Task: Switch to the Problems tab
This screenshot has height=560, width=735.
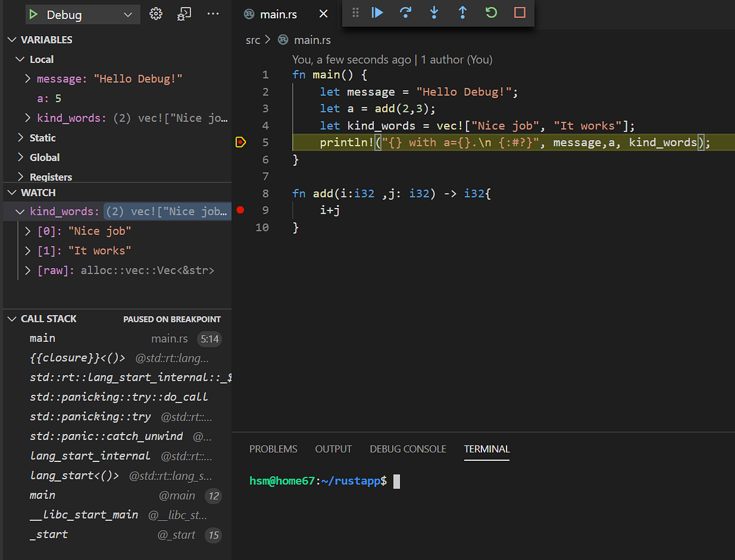Action: click(x=273, y=449)
